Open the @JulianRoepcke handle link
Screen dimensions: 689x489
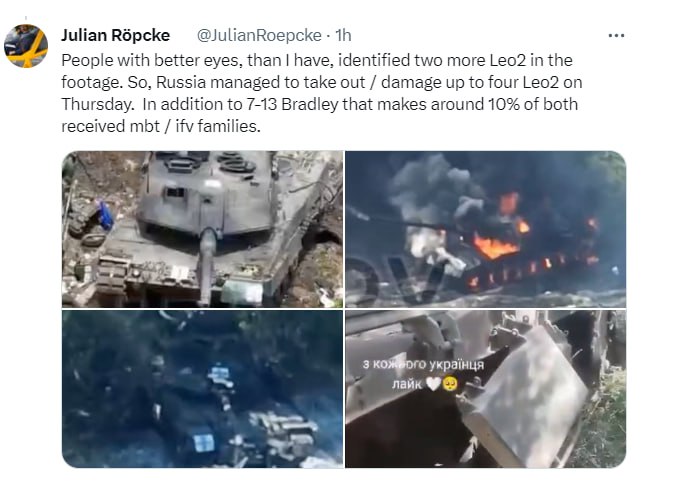click(259, 36)
